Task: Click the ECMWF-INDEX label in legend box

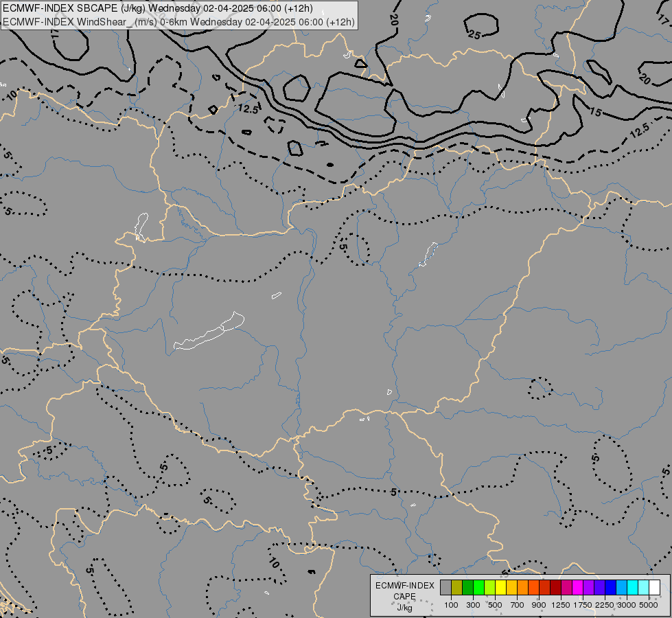Action: coord(405,586)
